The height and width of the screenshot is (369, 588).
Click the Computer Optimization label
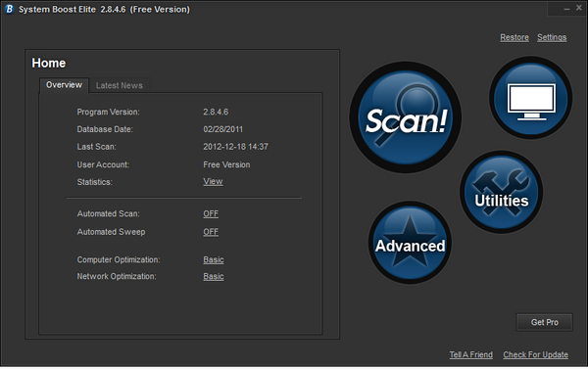(x=119, y=259)
